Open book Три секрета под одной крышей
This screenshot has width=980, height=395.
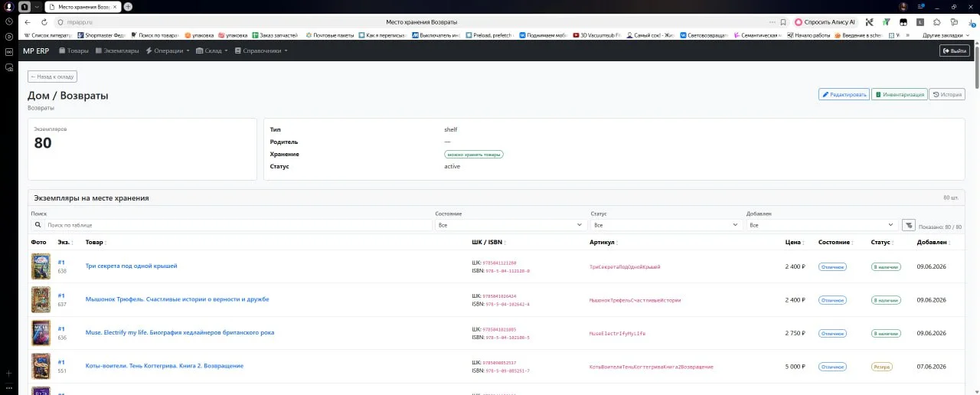131,266
